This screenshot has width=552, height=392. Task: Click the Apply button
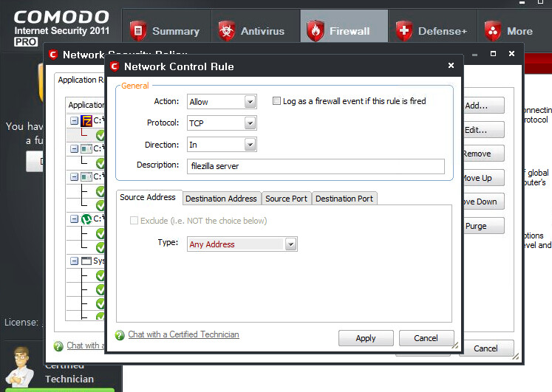[366, 338]
